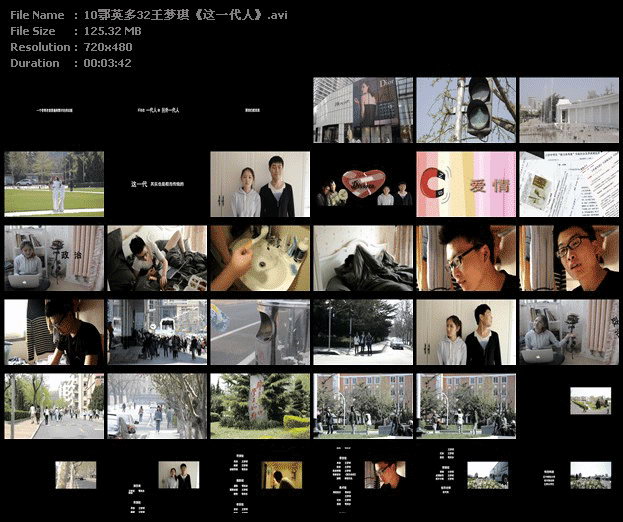The image size is (623, 522).
Task: Click the white building with blue sky thumbnail
Action: coord(569,110)
